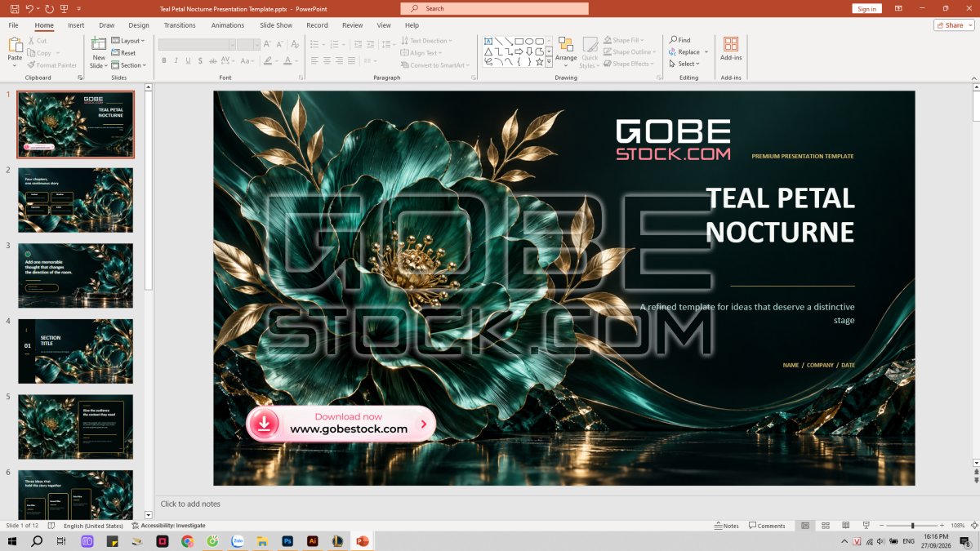The image size is (980, 551).
Task: Customize Quick Access Toolbar dropdown
Action: coord(79,8)
